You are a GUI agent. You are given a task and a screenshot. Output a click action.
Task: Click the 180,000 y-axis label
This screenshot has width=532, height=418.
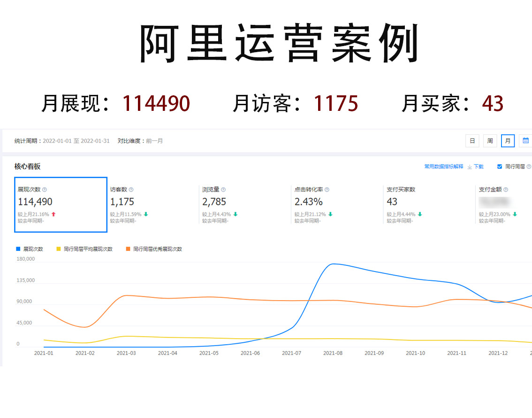click(x=25, y=259)
